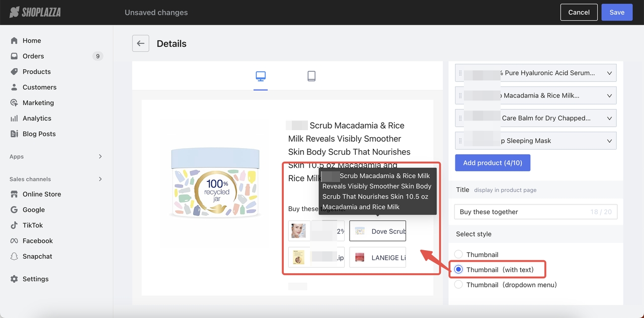Switch to mobile preview
The height and width of the screenshot is (318, 644).
coord(311,76)
